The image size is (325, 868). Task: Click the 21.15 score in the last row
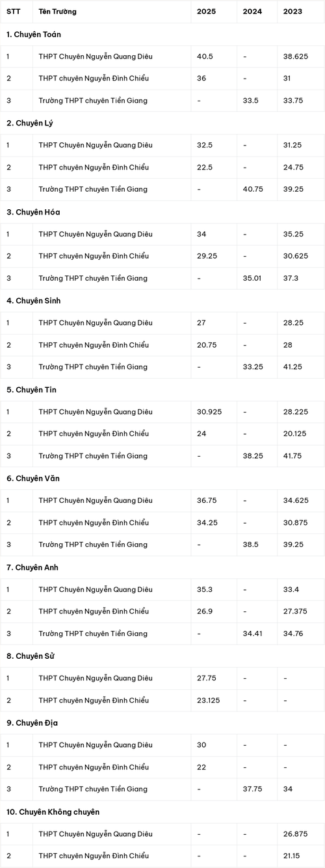coord(293,856)
